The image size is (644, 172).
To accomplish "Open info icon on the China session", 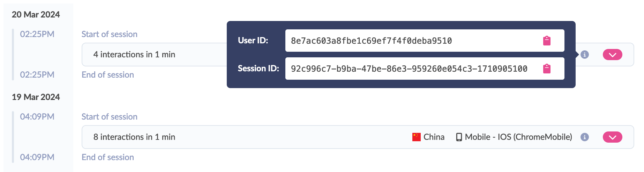I will click(585, 137).
